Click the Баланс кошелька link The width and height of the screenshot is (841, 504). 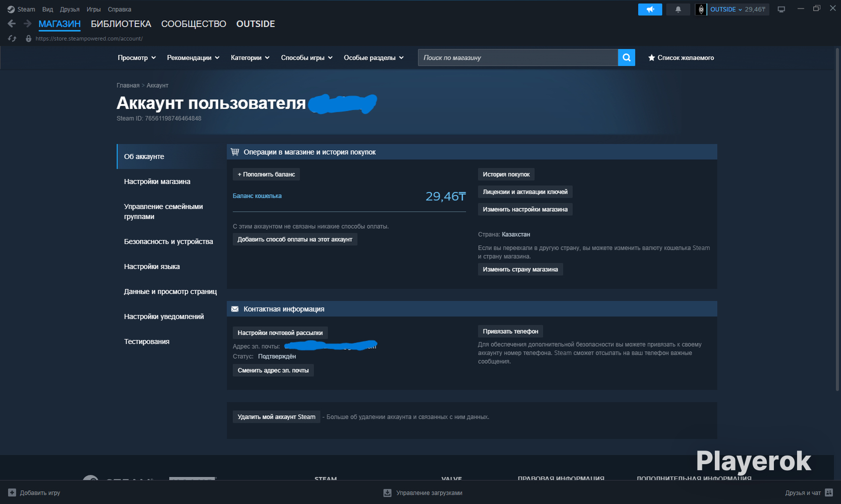(x=257, y=196)
